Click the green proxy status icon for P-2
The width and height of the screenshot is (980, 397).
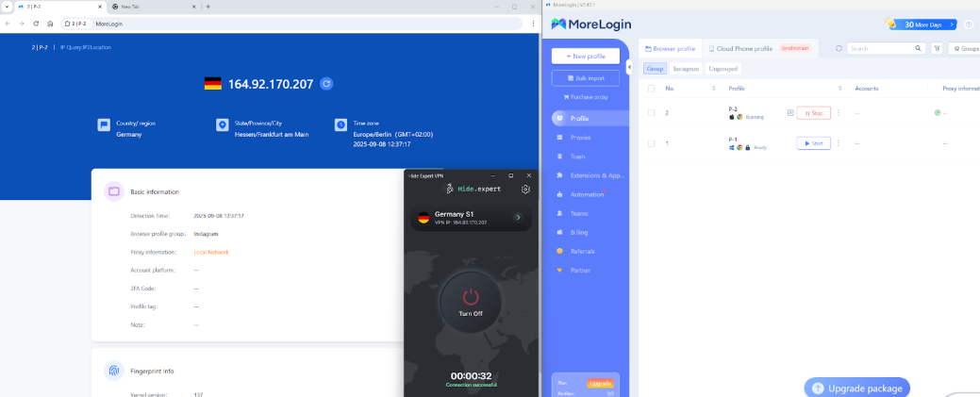(x=937, y=113)
